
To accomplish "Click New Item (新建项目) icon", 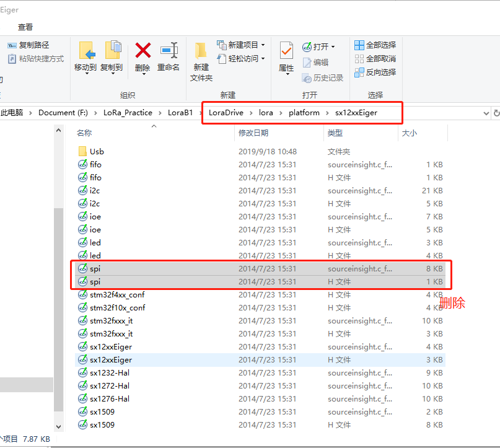I will [x=222, y=45].
